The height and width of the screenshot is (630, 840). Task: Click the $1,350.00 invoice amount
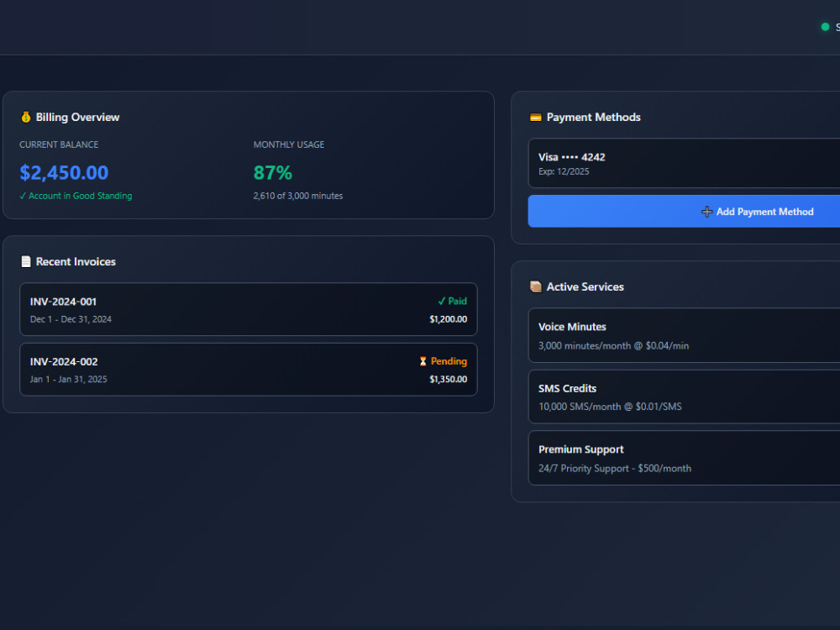coord(449,380)
